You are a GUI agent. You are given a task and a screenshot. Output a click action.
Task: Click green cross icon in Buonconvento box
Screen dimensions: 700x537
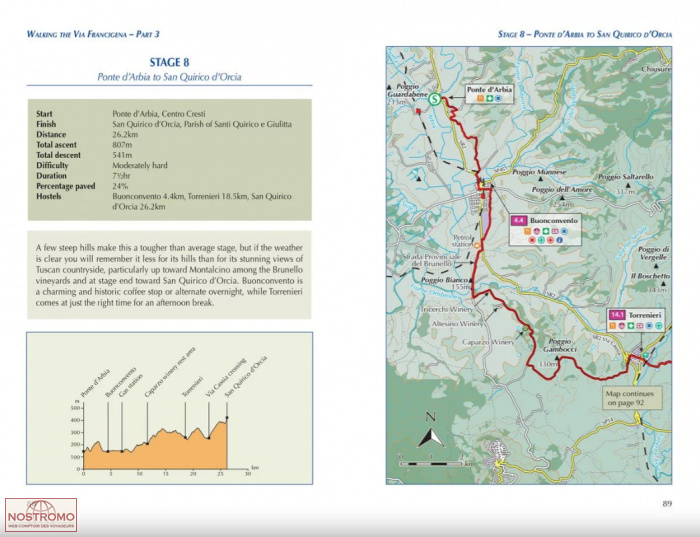tap(541, 240)
